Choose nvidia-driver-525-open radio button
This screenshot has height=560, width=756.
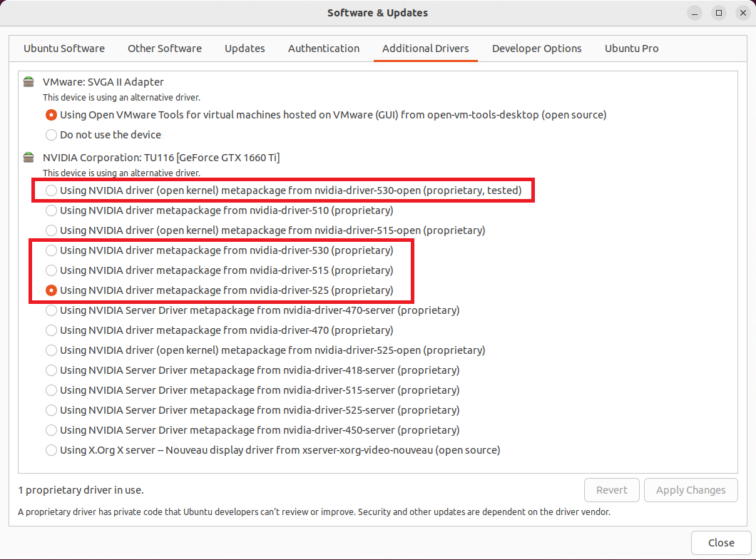[x=51, y=351]
